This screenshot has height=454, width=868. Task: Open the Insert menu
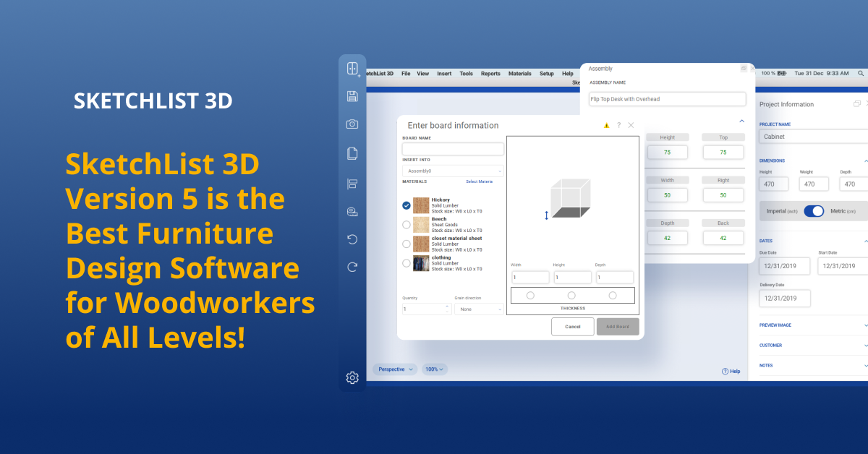(444, 74)
